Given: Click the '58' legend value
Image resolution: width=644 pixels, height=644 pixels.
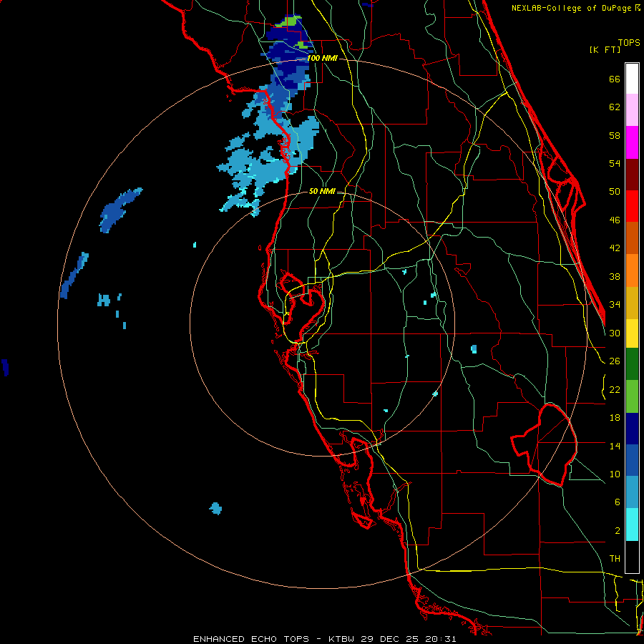Looking at the screenshot, I should [615, 135].
